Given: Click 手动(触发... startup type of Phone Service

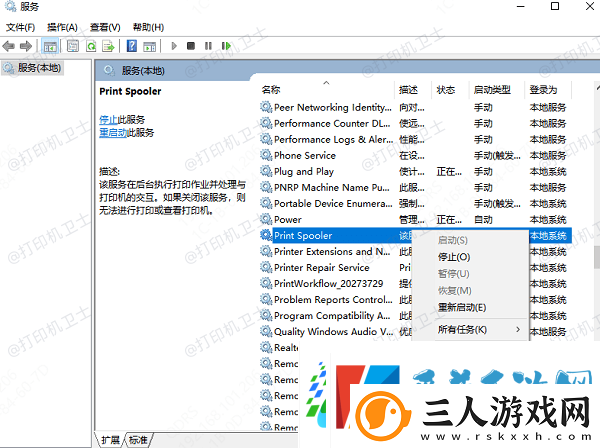Looking at the screenshot, I should (497, 156).
